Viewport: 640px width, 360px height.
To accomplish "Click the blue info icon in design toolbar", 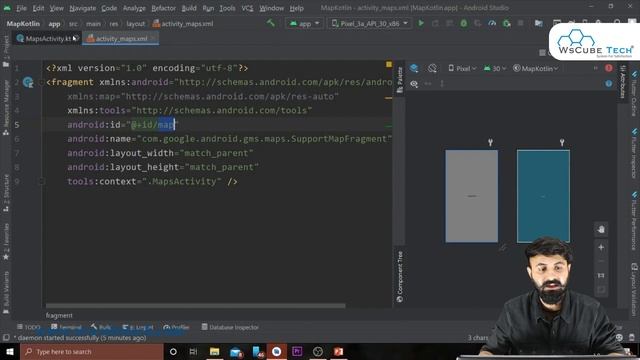I will point(609,83).
